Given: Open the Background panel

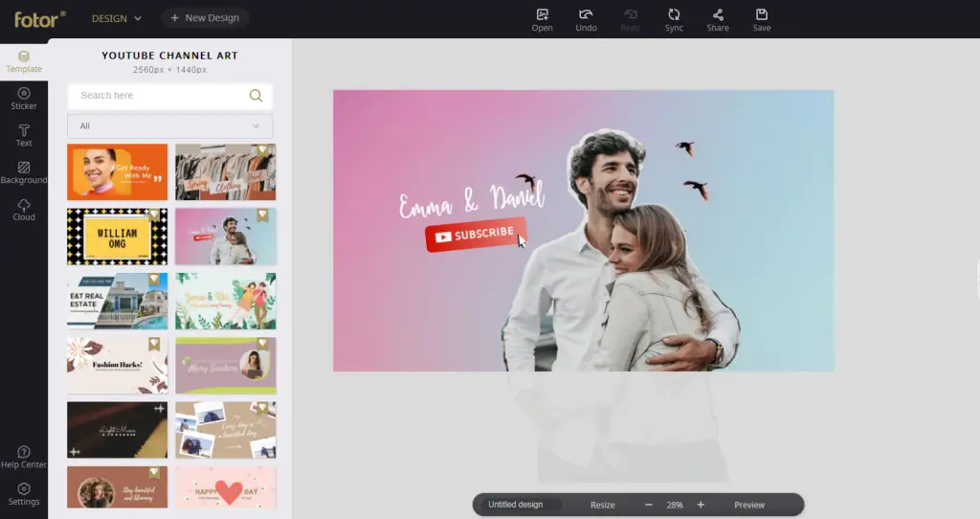Looking at the screenshot, I should pos(24,172).
